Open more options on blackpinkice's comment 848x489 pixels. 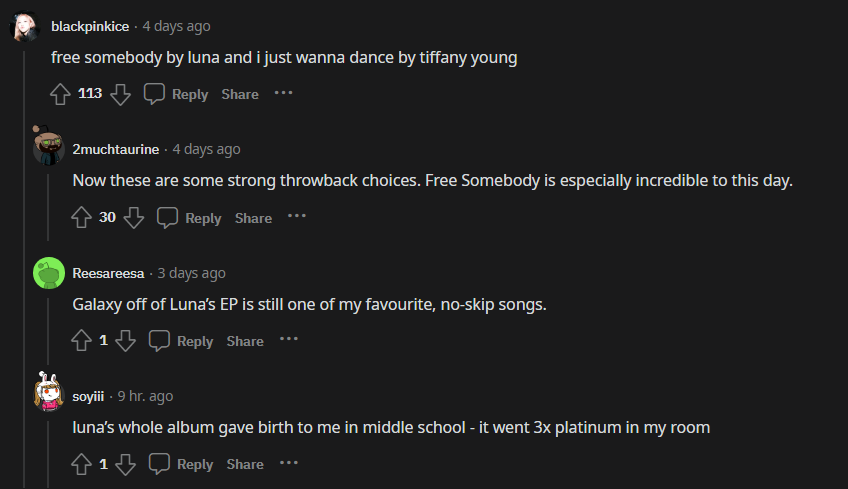click(x=284, y=93)
